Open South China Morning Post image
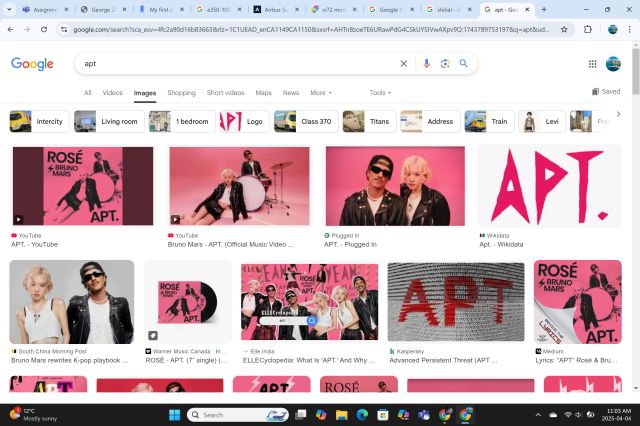Screen dimensions: 640x426 tap(71, 302)
